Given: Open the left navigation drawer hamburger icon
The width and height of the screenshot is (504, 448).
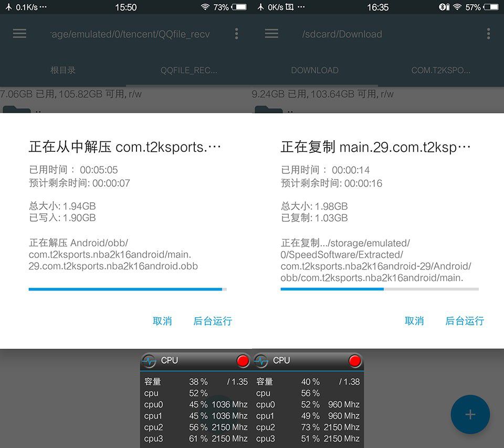Looking at the screenshot, I should click(19, 34).
